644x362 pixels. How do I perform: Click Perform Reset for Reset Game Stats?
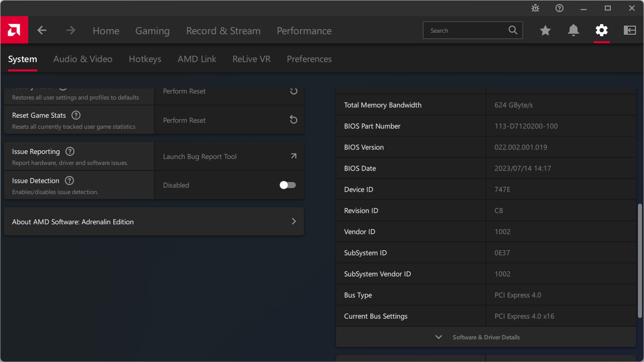(185, 120)
